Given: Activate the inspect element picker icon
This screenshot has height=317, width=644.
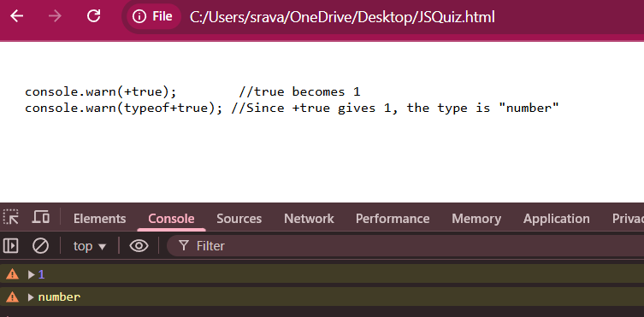Looking at the screenshot, I should 11,217.
